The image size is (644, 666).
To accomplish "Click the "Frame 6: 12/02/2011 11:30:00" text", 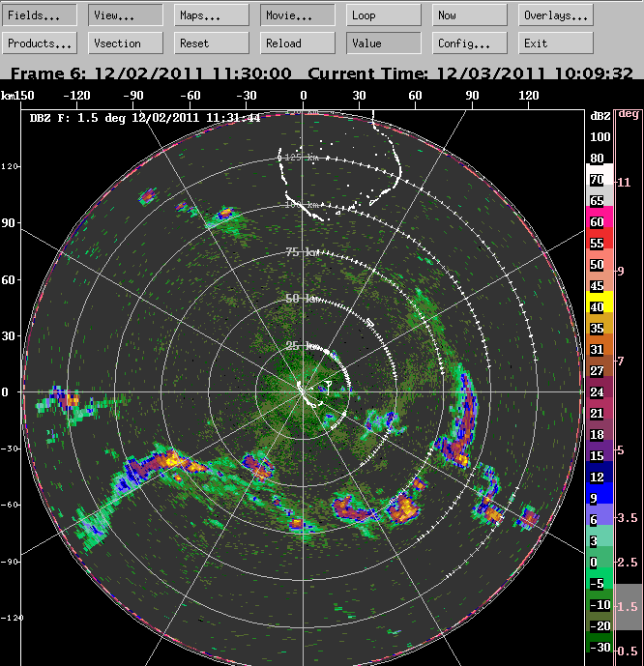I will (151, 73).
